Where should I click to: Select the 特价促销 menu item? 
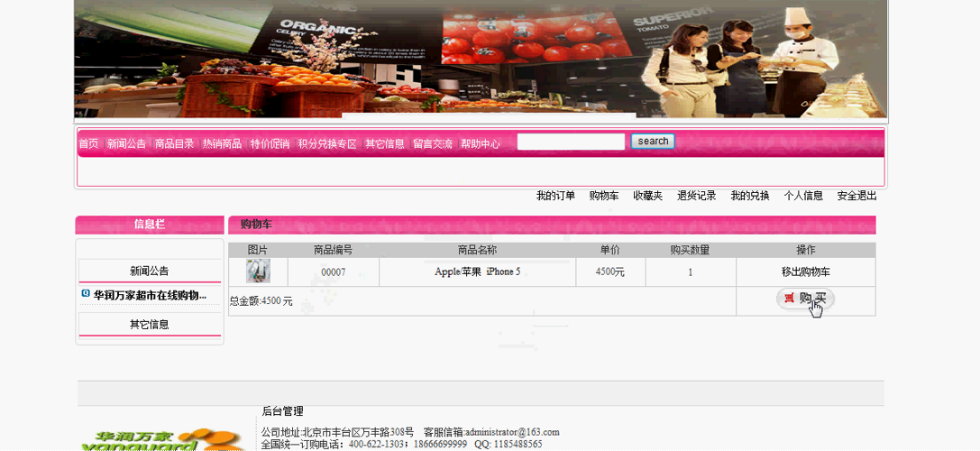pos(270,144)
